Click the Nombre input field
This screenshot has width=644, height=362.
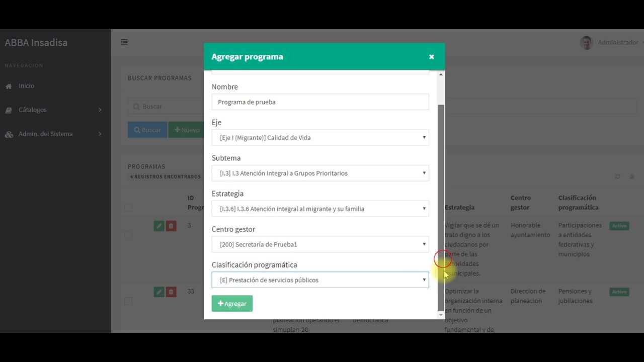coord(320,102)
